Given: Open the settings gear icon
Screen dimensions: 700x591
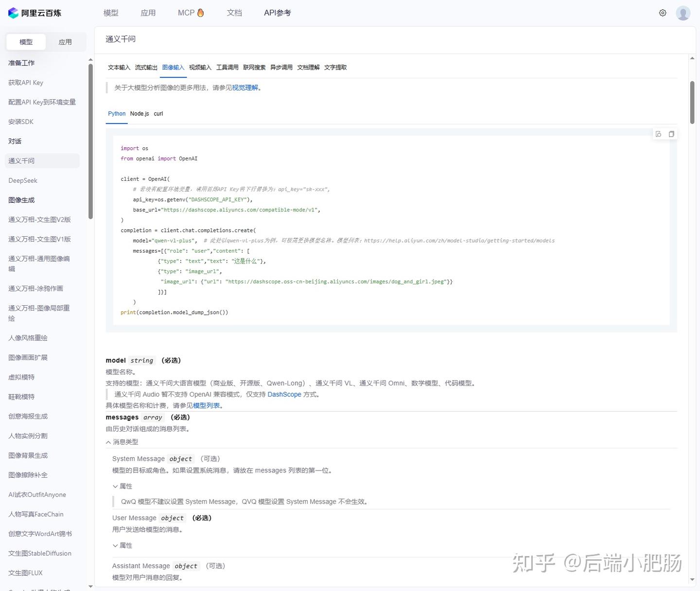Looking at the screenshot, I should tap(663, 13).
